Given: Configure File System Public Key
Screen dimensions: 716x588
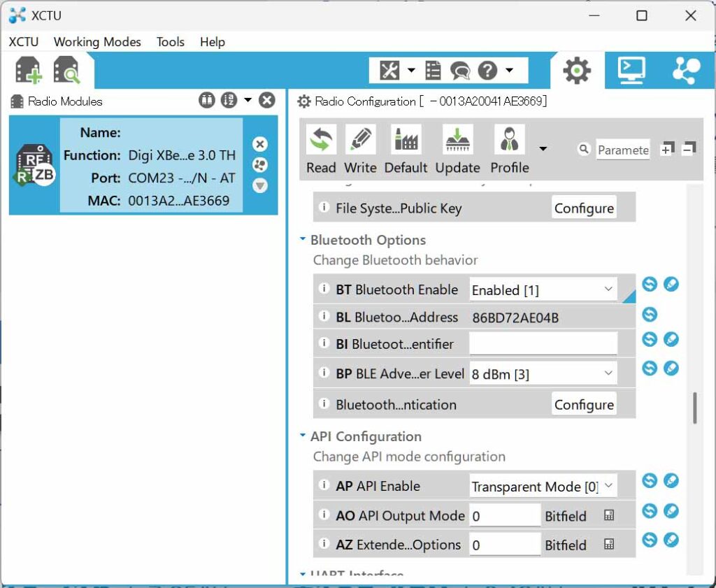Looking at the screenshot, I should click(584, 208).
